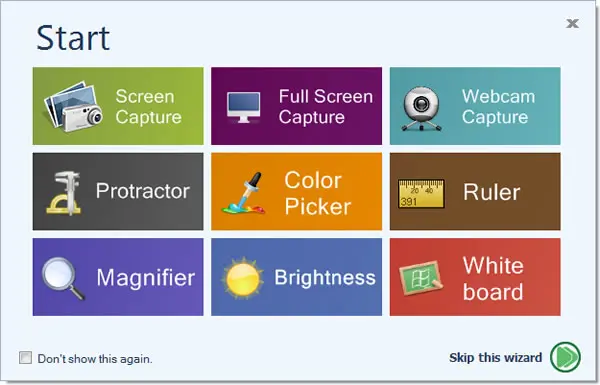The width and height of the screenshot is (600, 385).
Task: Launch Full Screen Capture from its label
Action: pyautogui.click(x=326, y=106)
